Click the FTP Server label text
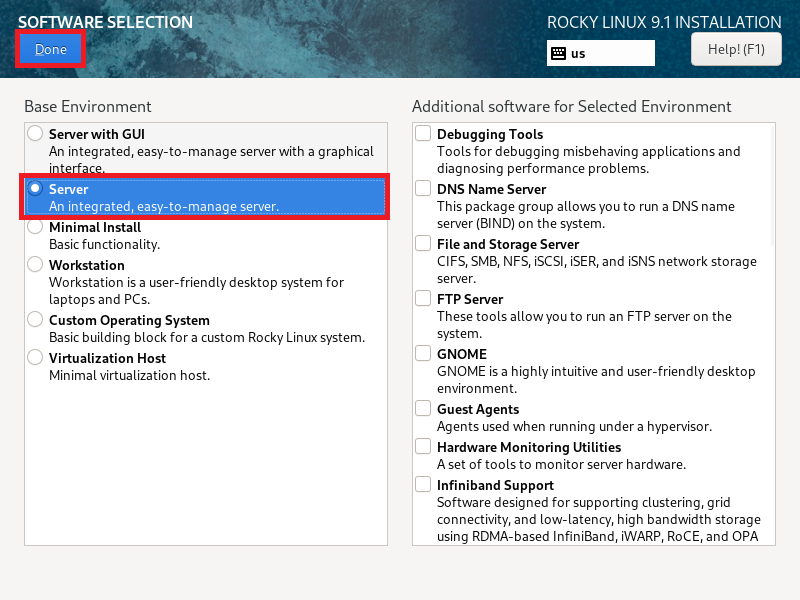 point(470,299)
